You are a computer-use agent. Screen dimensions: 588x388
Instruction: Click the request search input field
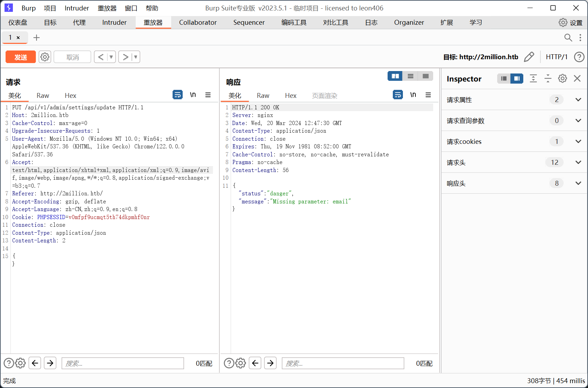(x=122, y=363)
